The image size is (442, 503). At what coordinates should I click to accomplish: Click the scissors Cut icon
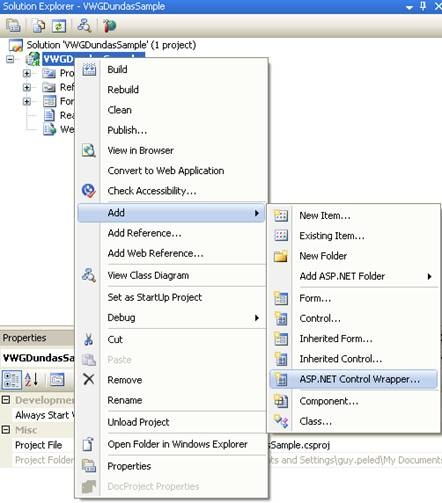tap(89, 339)
